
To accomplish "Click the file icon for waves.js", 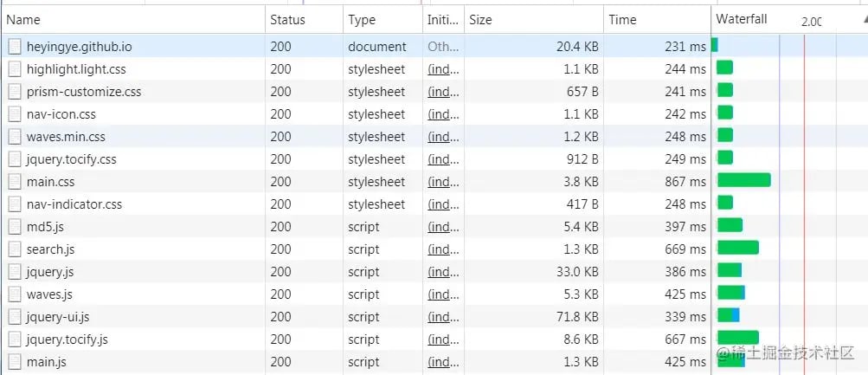I will 15,294.
